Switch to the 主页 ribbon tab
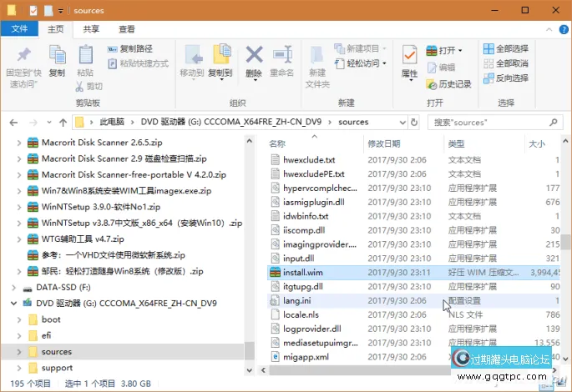 click(x=55, y=29)
